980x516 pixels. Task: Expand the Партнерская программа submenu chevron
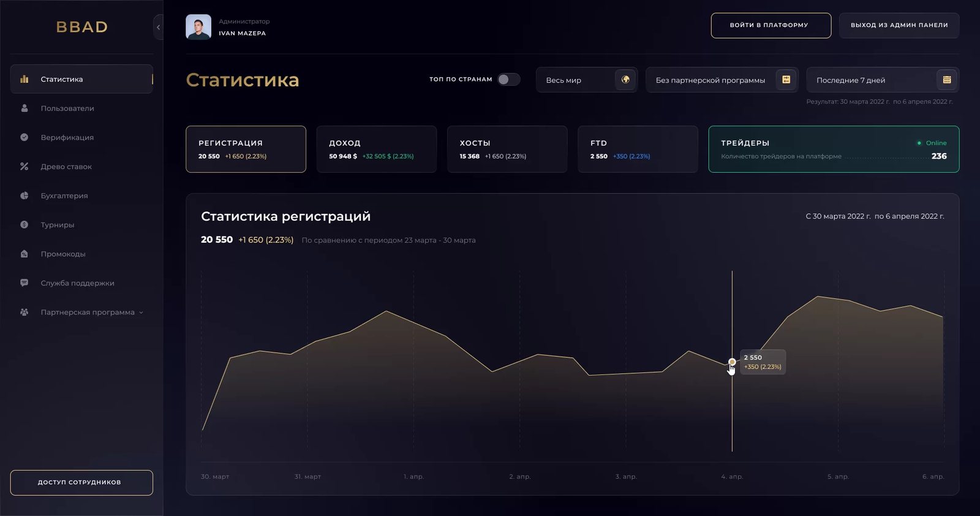(x=141, y=313)
